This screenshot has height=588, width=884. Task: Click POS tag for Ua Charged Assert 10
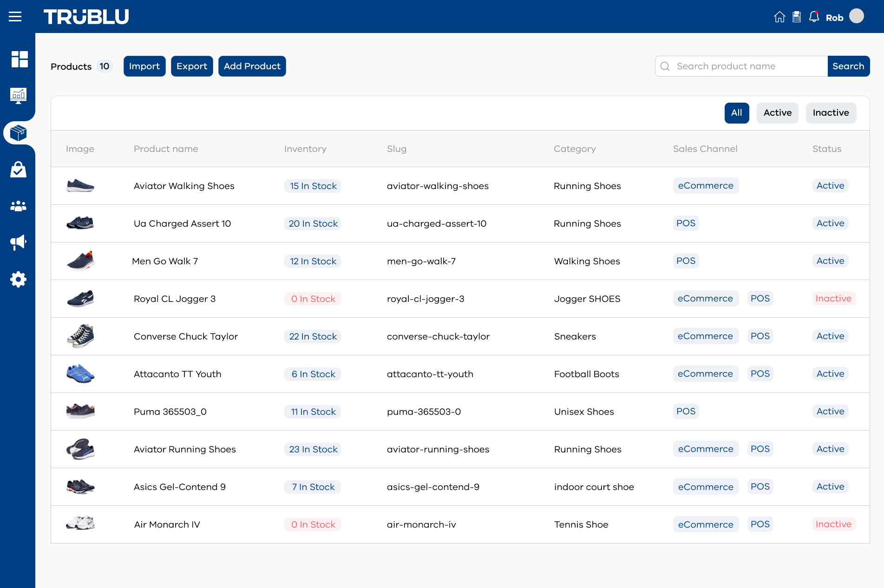686,223
